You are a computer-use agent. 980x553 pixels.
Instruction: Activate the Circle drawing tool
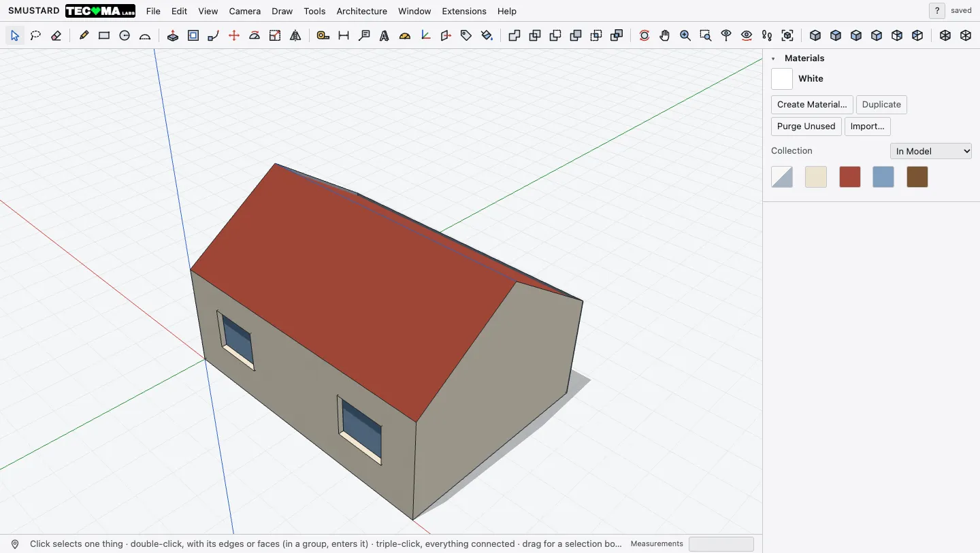pos(125,35)
